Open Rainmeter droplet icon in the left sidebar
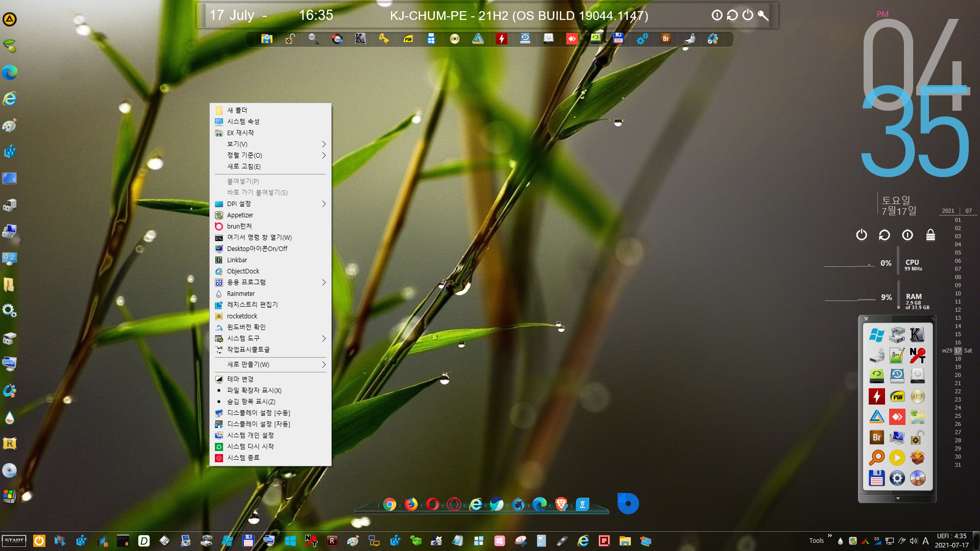 [10, 418]
